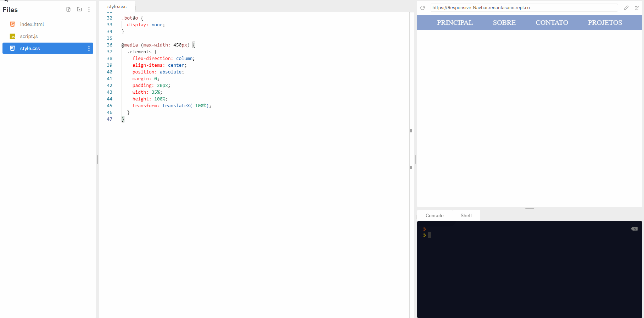The width and height of the screenshot is (644, 318).
Task: Click the CSS icon next to style.css
Action: tap(12, 48)
